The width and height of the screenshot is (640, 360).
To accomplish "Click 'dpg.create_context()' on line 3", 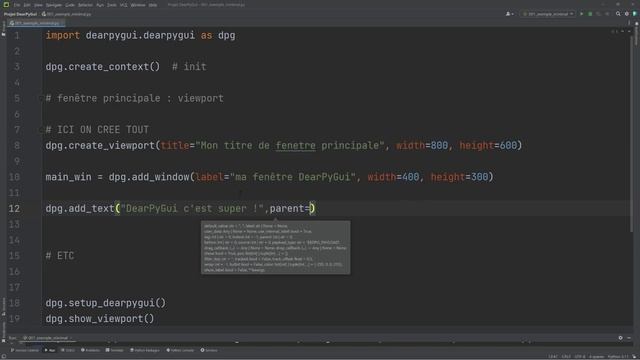I will 103,67.
